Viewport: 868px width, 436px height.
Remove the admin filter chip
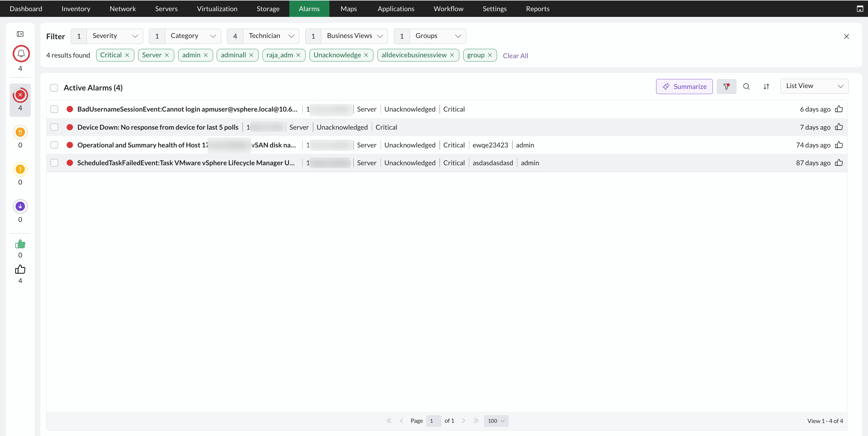click(206, 55)
